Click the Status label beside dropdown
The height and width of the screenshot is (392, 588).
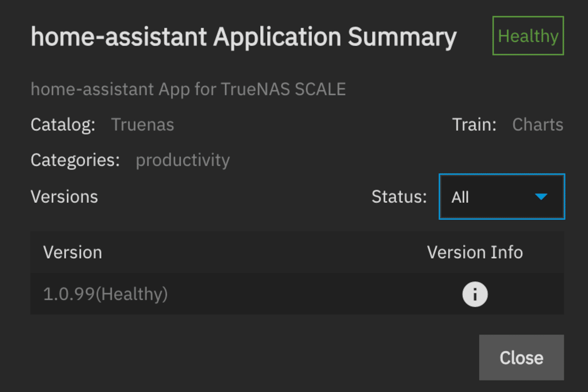click(399, 197)
